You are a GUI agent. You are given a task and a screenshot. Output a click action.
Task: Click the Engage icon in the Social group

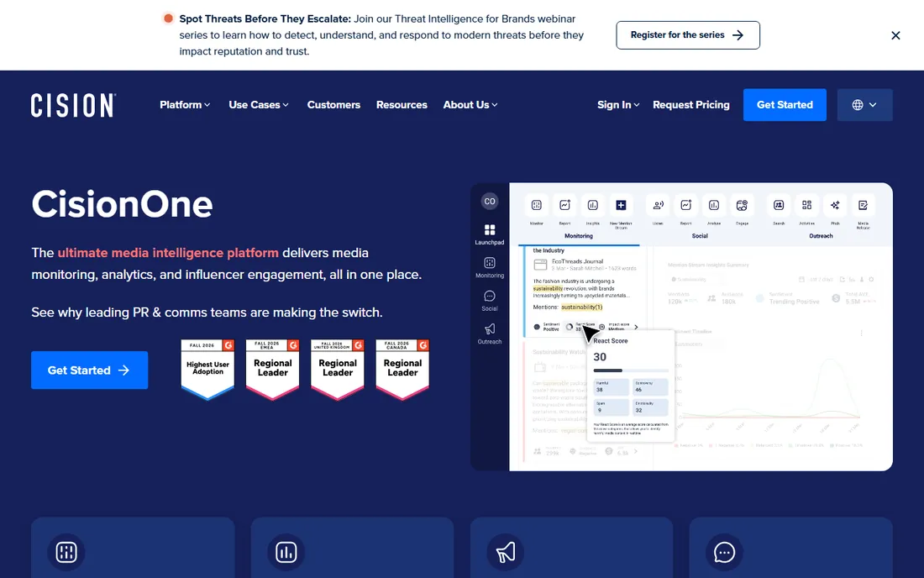(742, 206)
